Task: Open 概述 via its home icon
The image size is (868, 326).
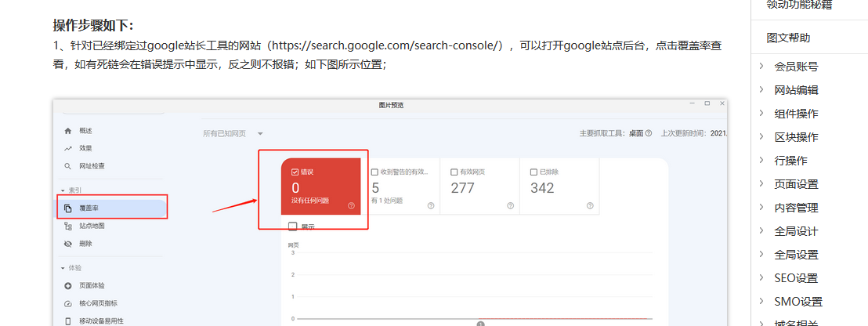Action: [68, 131]
